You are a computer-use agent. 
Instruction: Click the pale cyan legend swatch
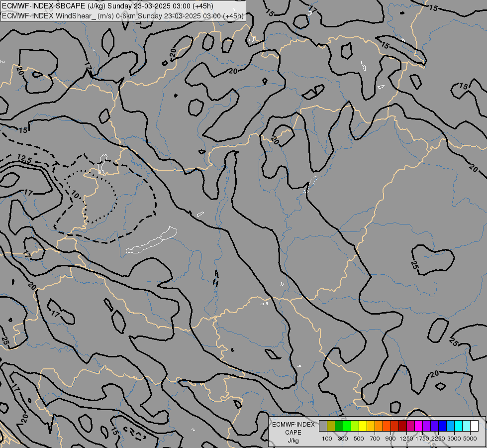tap(466, 426)
